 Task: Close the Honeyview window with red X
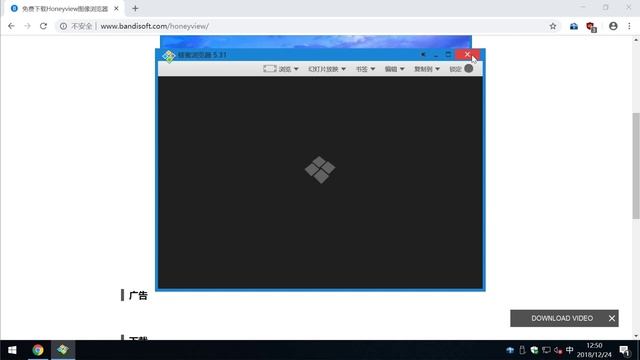pos(467,54)
